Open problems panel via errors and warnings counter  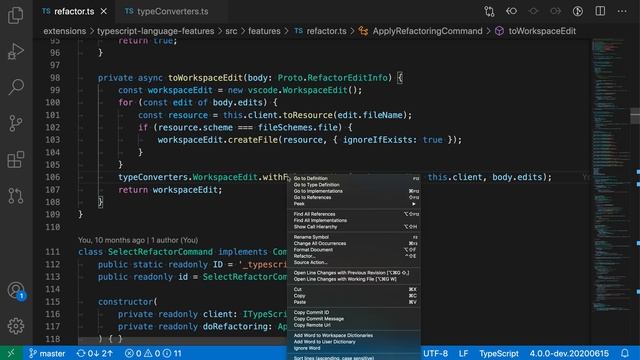[x=153, y=353]
